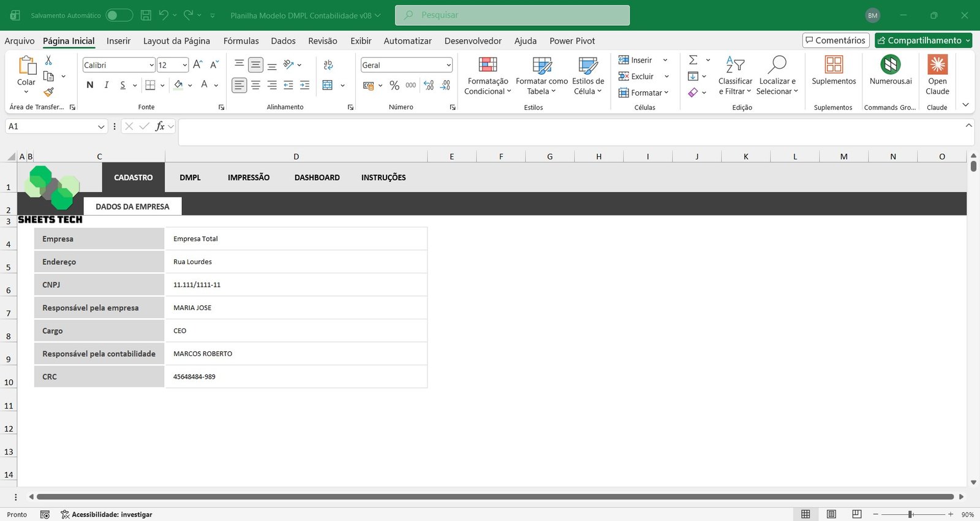Click the Comentários button

(x=835, y=40)
